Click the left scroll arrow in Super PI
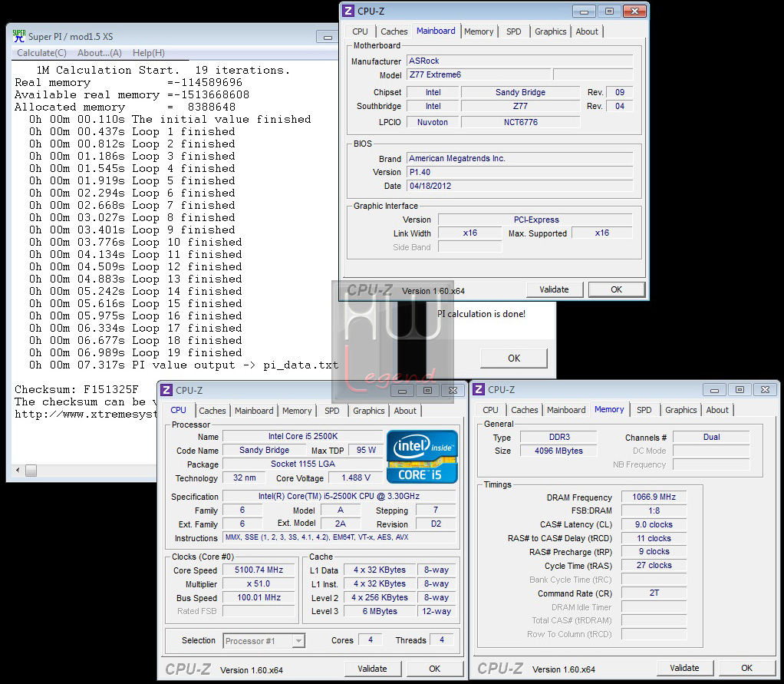Image resolution: width=784 pixels, height=684 pixels. coord(18,471)
